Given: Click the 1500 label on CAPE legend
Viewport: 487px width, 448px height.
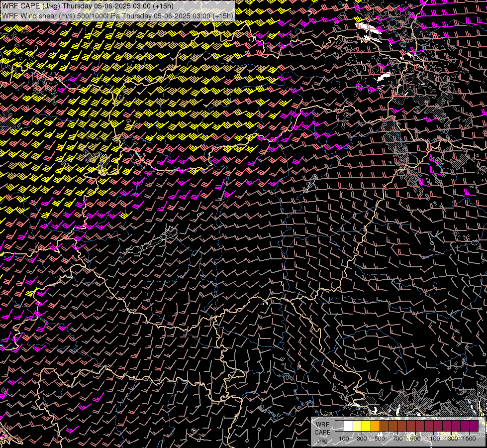Looking at the screenshot, I should 469,439.
